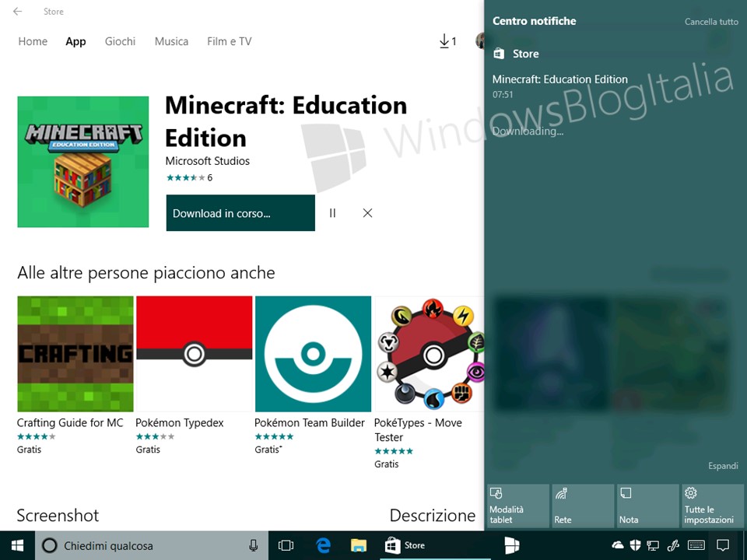Image resolution: width=747 pixels, height=560 pixels.
Task: Go back using the Store back arrow
Action: 18,12
